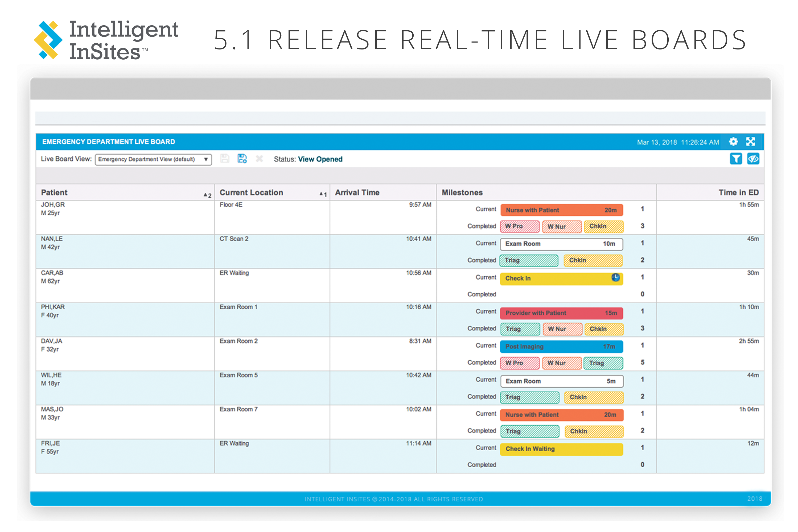Select the Nurse with Patient milestone for JOH,GR
The height and width of the screenshot is (532, 798).
tap(562, 210)
